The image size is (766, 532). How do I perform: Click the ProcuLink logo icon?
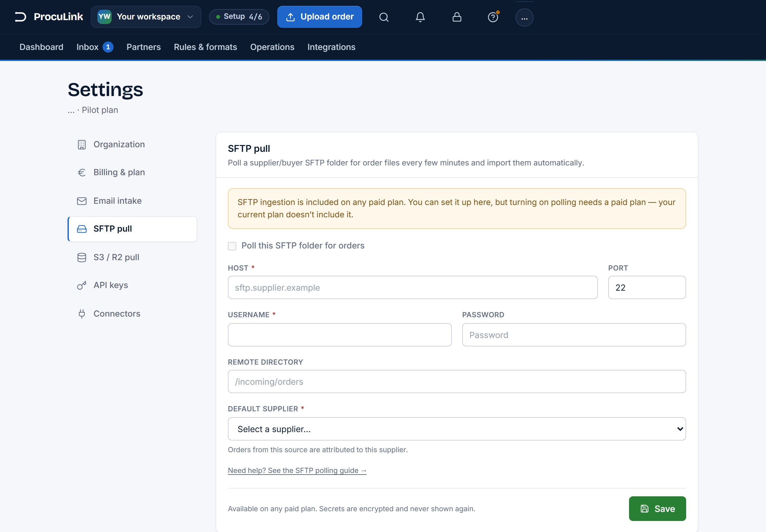click(20, 17)
